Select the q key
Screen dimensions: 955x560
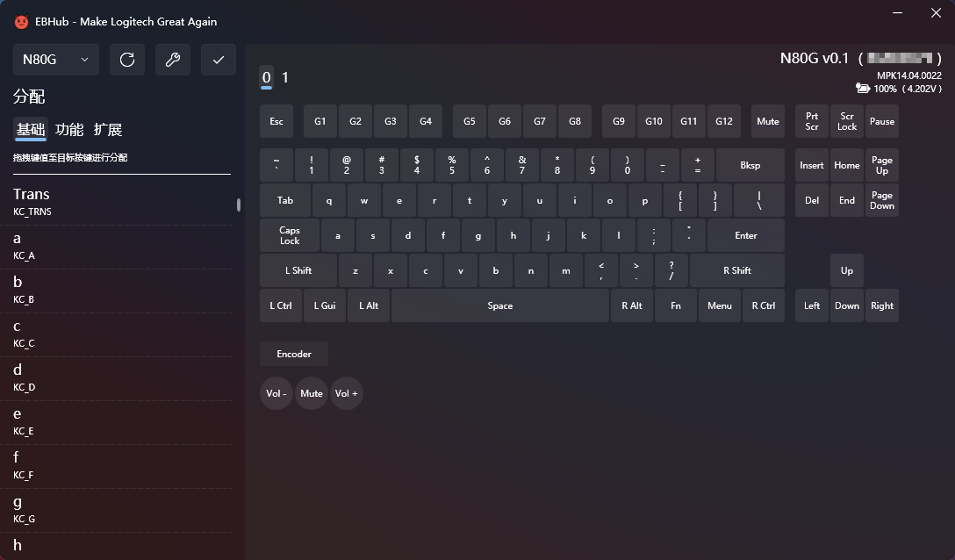(x=329, y=200)
